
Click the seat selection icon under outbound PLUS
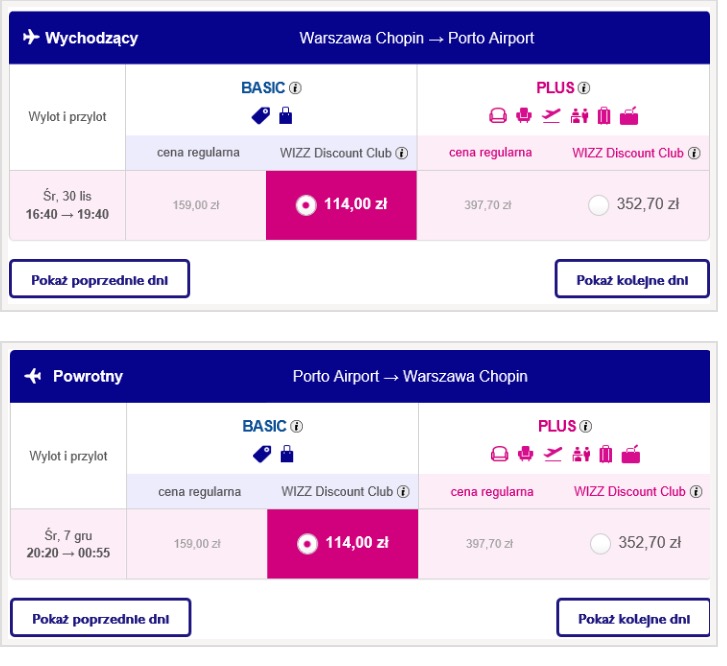524,115
